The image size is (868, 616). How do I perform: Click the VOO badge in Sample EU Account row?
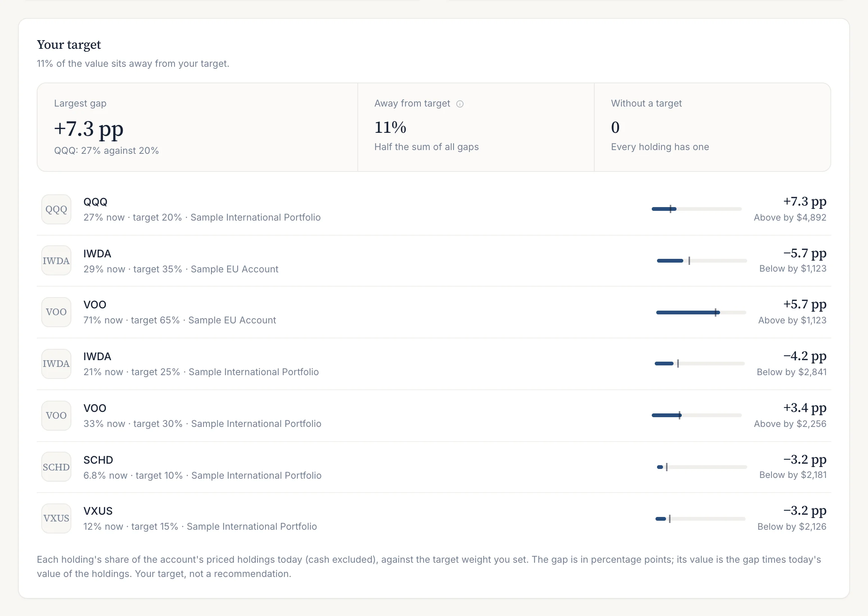coord(56,312)
